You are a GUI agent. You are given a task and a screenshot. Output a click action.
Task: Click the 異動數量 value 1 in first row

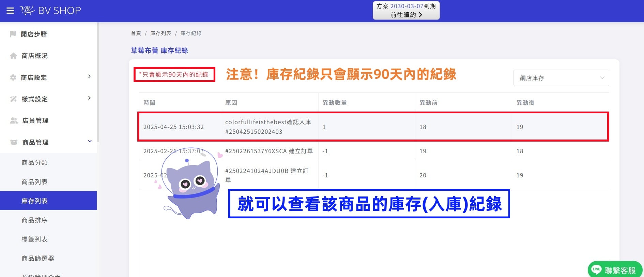click(x=324, y=127)
